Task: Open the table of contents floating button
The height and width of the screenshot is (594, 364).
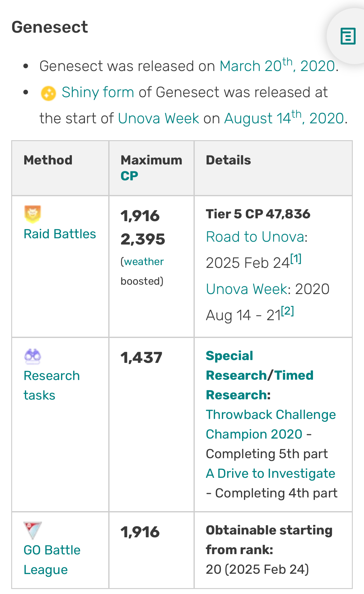Action: 348,36
